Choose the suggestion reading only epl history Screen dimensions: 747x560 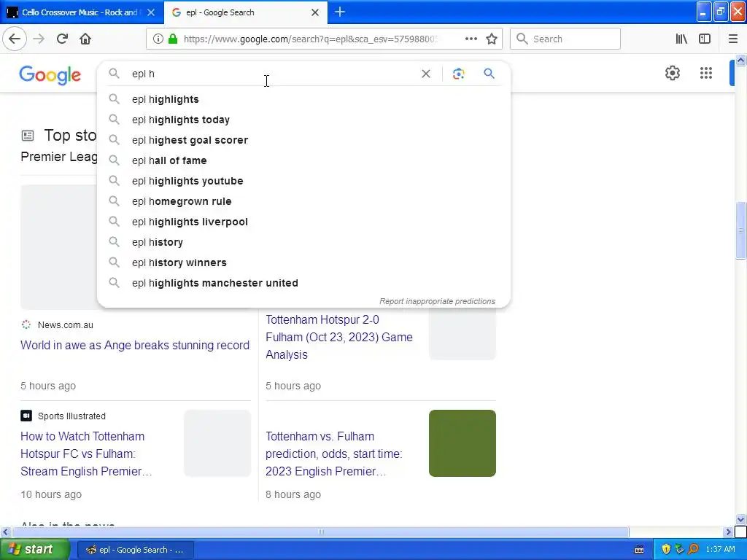point(303,242)
